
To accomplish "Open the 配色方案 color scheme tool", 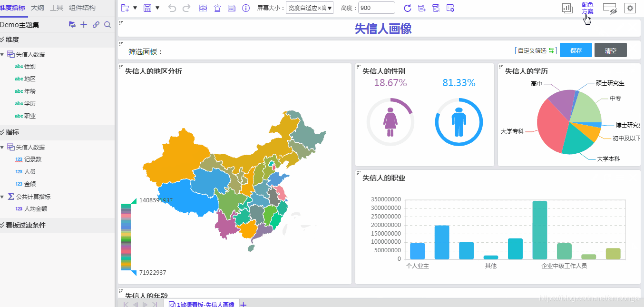I will (x=587, y=7).
